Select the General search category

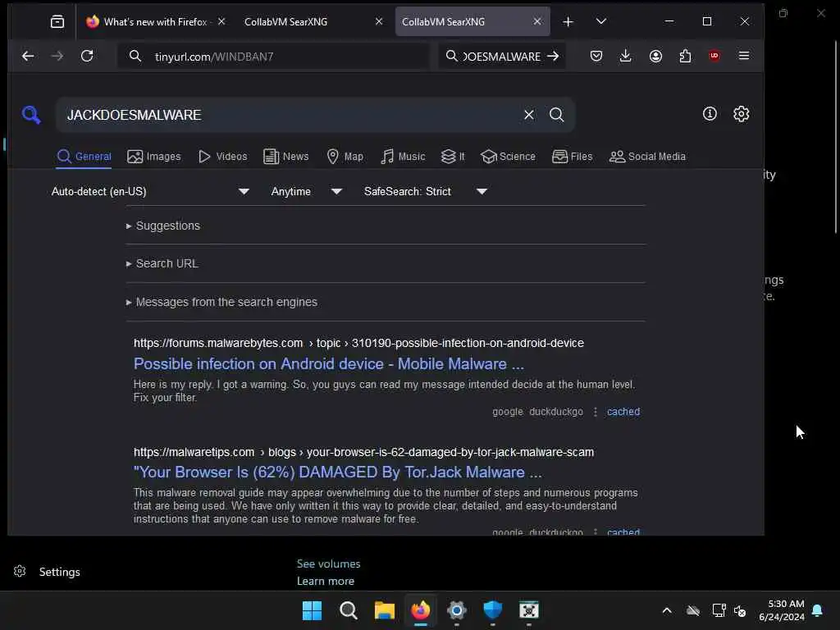click(84, 157)
